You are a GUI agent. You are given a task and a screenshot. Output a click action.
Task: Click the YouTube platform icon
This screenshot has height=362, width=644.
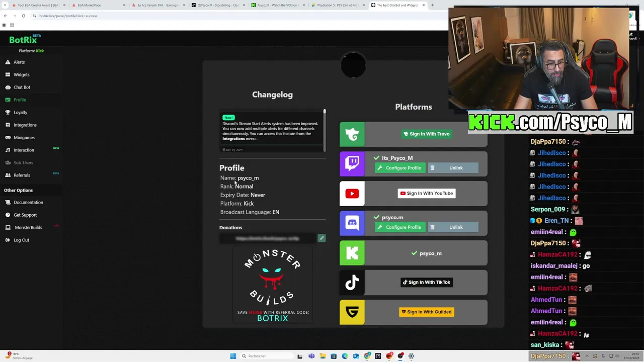tap(352, 194)
